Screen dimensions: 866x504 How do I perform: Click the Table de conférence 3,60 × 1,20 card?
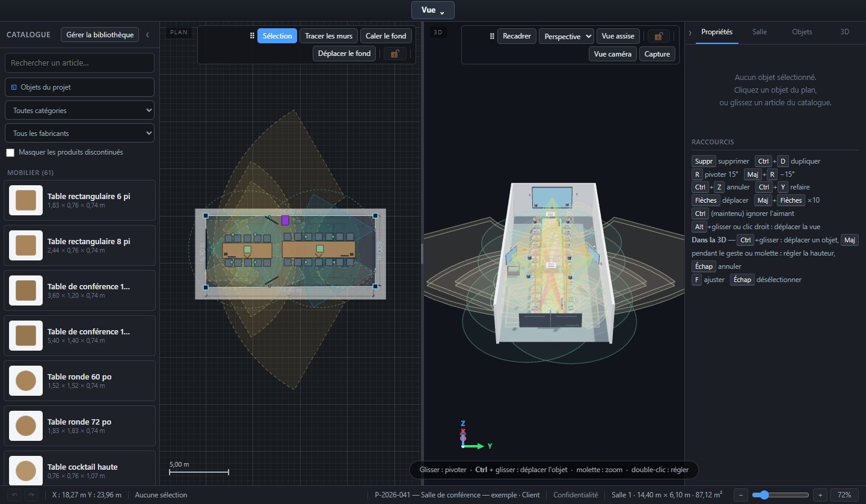(79, 290)
